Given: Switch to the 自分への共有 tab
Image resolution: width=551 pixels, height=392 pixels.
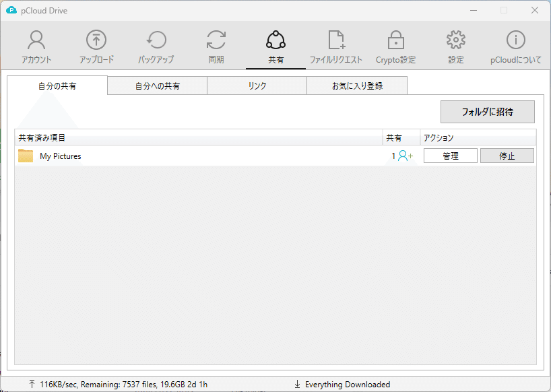Looking at the screenshot, I should point(156,86).
